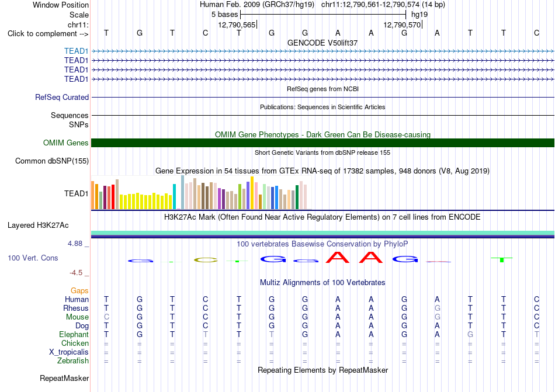555x392 pixels.
Task: Select the 'Mouse' alignment species label
Action: tap(77, 317)
